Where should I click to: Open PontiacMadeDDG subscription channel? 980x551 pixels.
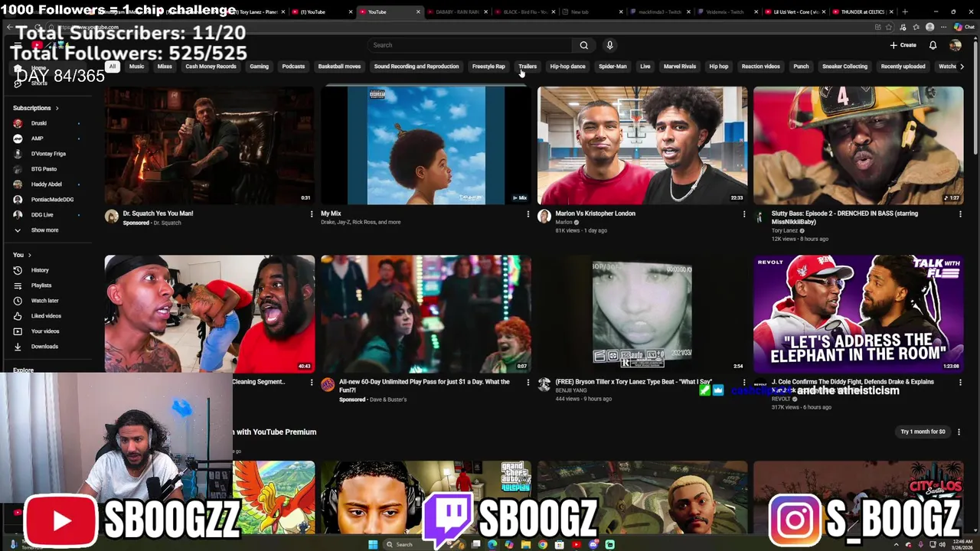coord(52,200)
